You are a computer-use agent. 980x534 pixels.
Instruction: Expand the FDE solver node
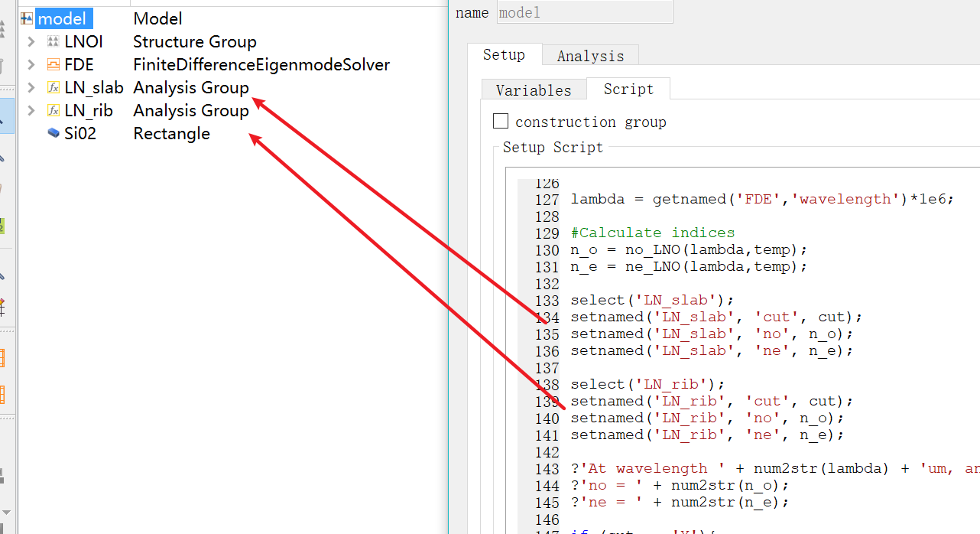click(x=31, y=64)
